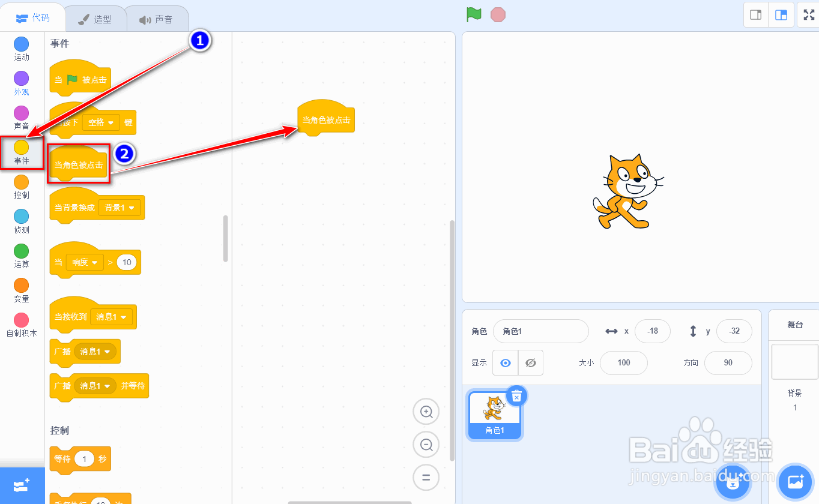819x504 pixels.
Task: Click the block palette vertical scrollbar
Action: click(226, 238)
